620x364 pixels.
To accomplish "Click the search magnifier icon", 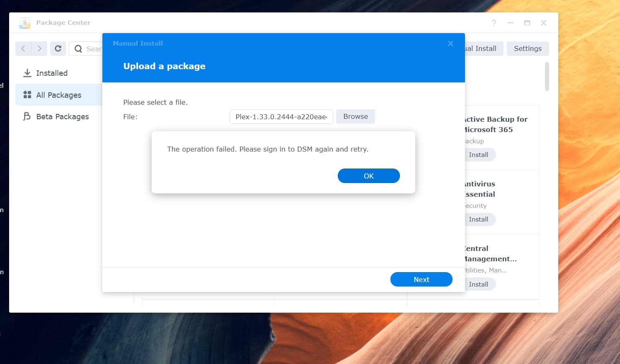I will (x=78, y=49).
